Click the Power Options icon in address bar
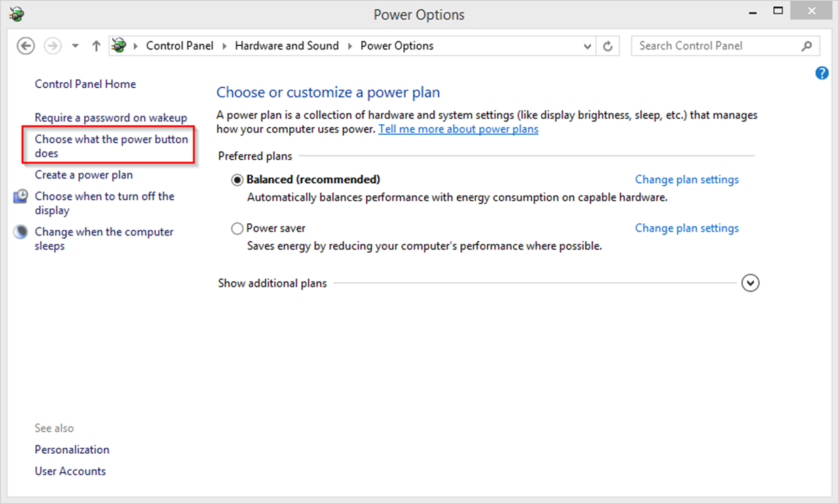 point(119,46)
